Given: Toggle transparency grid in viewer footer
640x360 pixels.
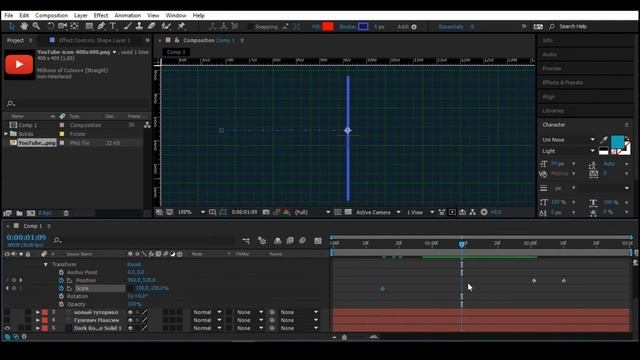Looking at the screenshot, I should (x=348, y=212).
